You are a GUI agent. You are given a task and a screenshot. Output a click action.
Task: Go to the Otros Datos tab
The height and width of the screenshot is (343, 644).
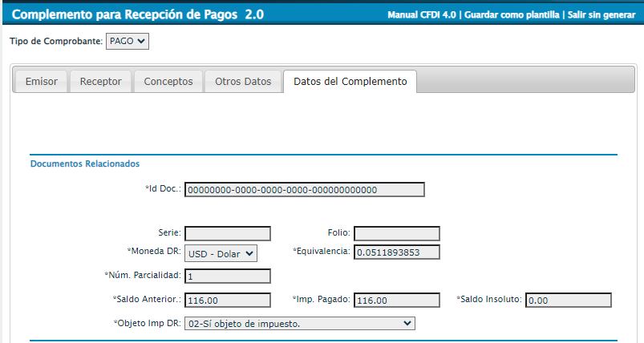(x=243, y=82)
